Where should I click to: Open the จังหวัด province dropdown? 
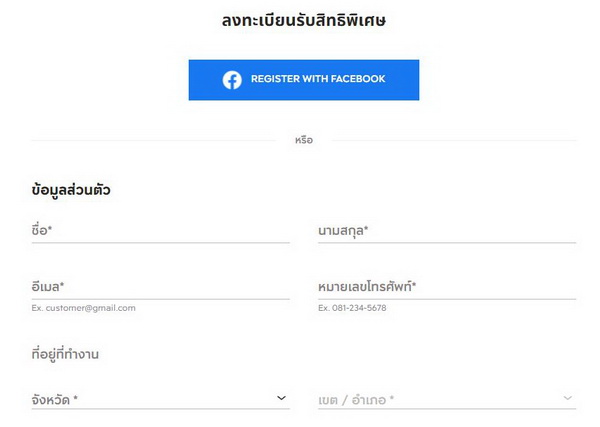pos(150,399)
